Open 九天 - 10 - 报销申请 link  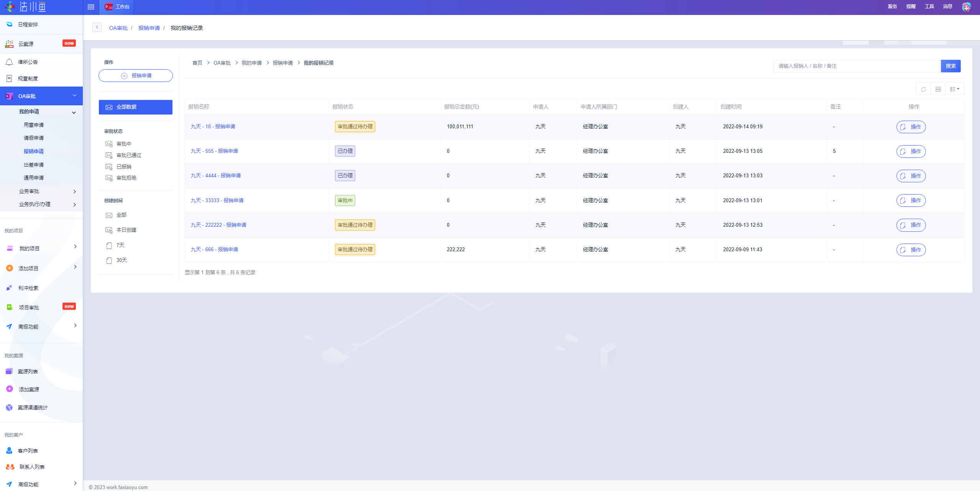pos(213,127)
